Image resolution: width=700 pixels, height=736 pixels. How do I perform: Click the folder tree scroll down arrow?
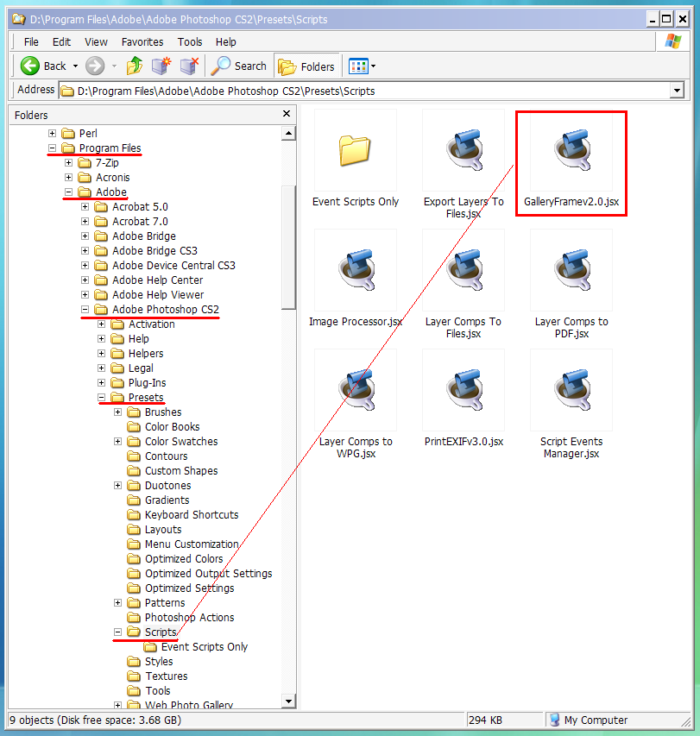[288, 701]
